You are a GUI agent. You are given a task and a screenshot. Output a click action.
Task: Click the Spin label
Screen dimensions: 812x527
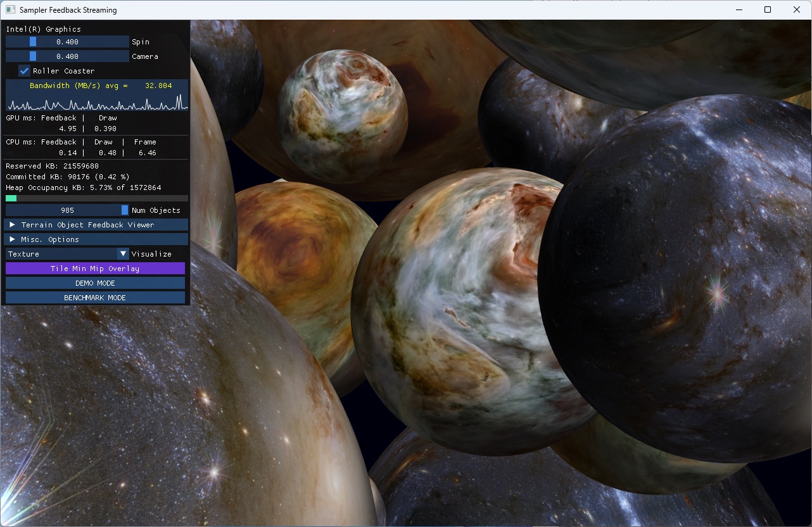pyautogui.click(x=141, y=42)
